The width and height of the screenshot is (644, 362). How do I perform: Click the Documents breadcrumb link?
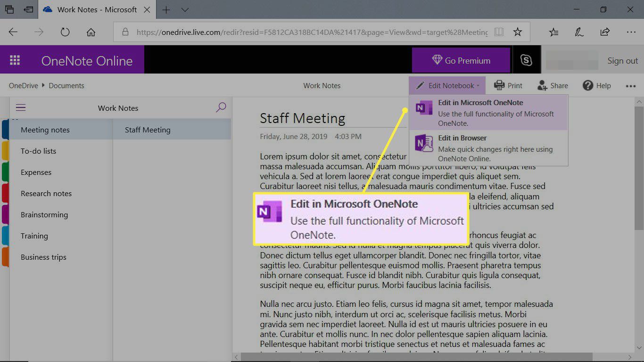click(66, 86)
